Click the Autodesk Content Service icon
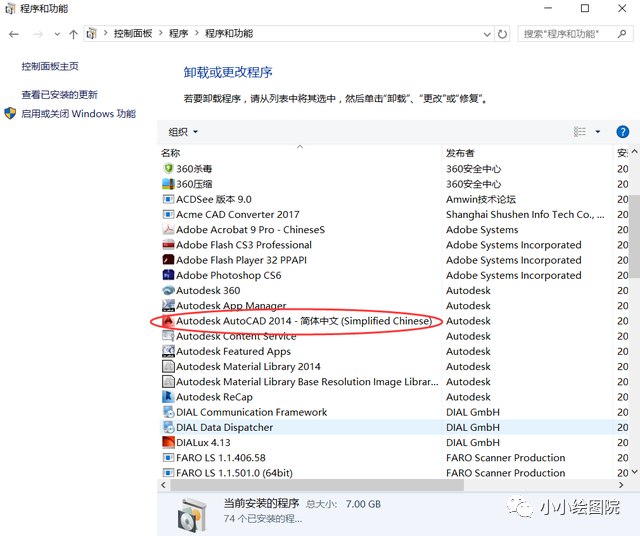Image resolution: width=640 pixels, height=536 pixels. click(168, 336)
